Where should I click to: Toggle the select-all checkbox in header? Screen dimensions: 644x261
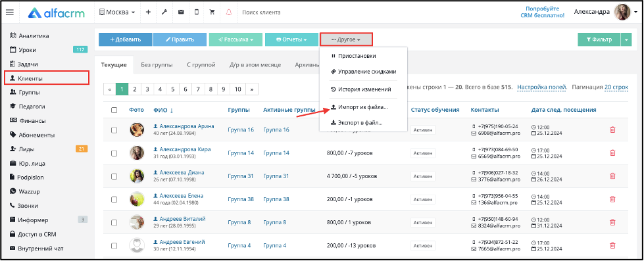[114, 110]
